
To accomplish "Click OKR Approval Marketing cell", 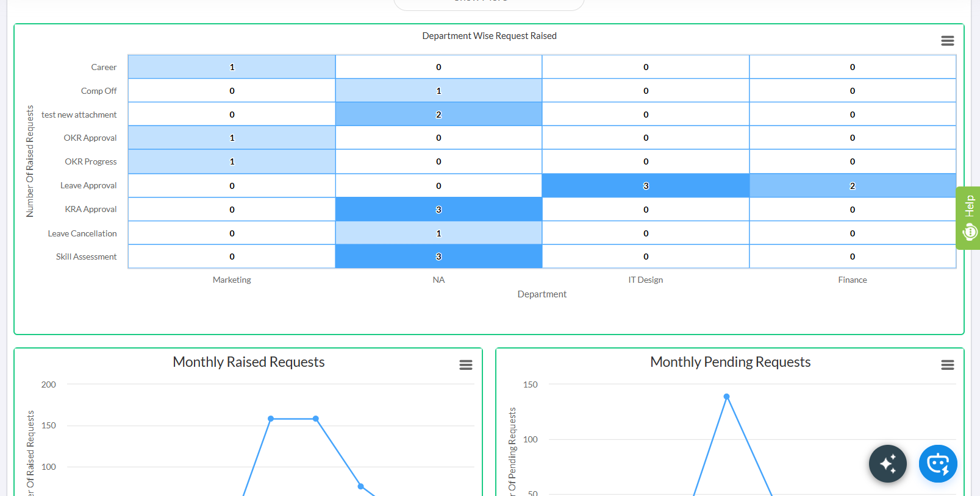I will pyautogui.click(x=232, y=138).
